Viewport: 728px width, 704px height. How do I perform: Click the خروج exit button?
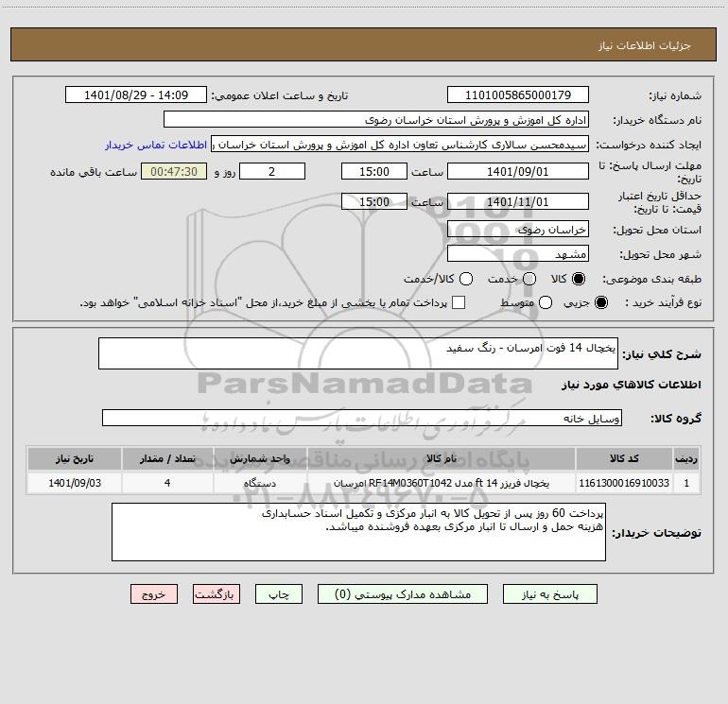pos(154,594)
